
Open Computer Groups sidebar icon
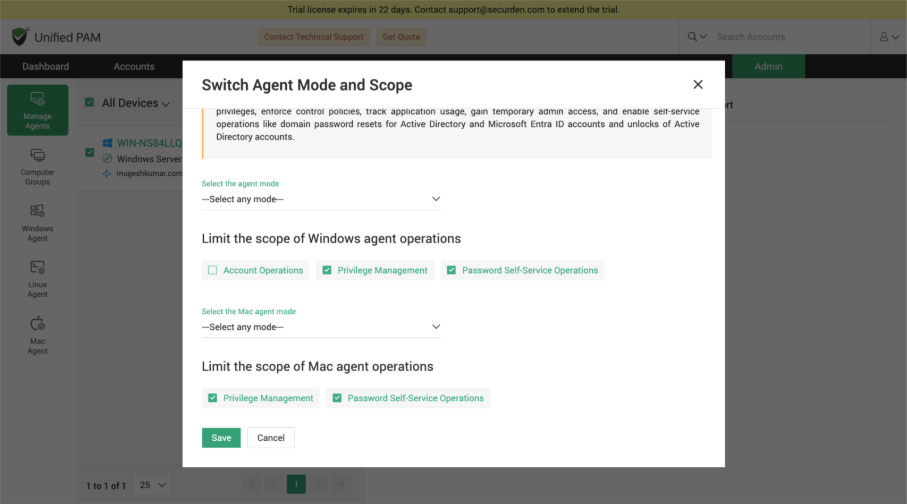37,166
